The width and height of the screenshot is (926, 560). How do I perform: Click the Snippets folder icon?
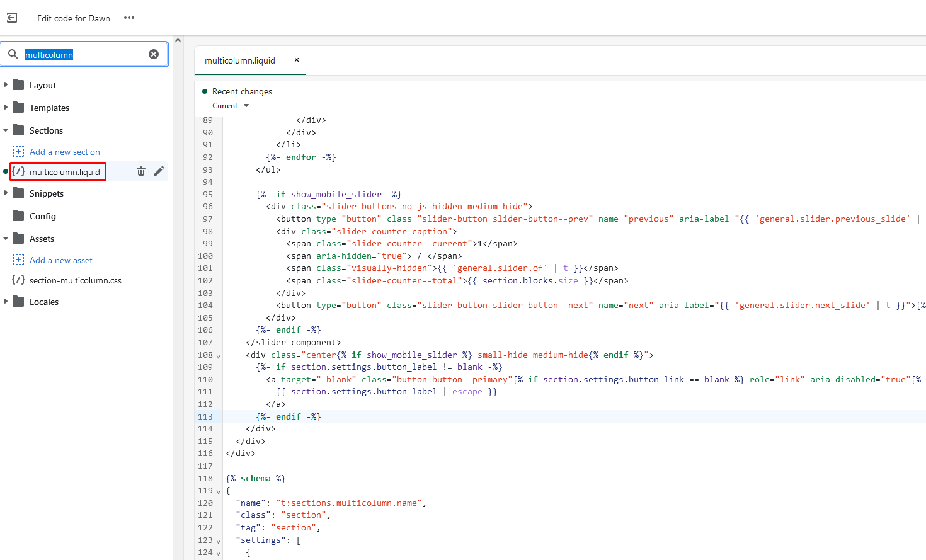tap(18, 193)
